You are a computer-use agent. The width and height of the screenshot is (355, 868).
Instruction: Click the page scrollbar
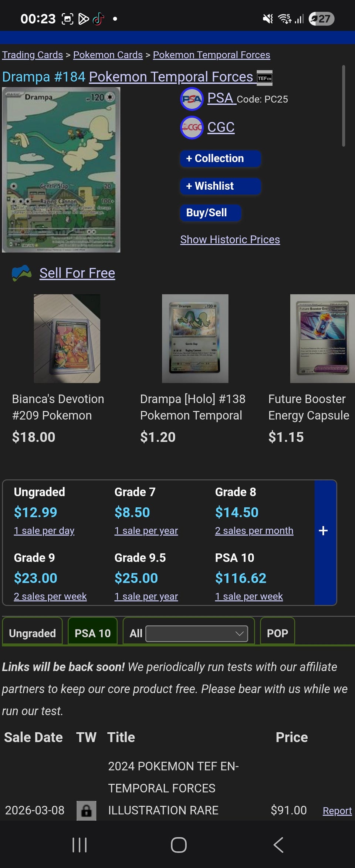coord(344,106)
